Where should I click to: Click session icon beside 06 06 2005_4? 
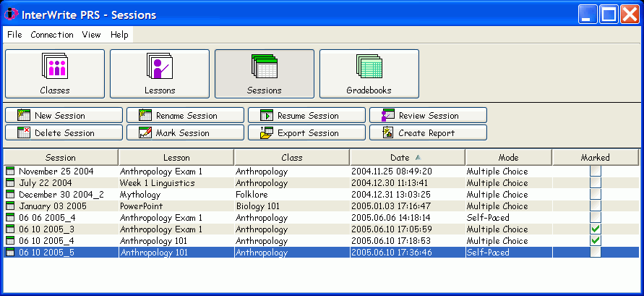pos(10,218)
